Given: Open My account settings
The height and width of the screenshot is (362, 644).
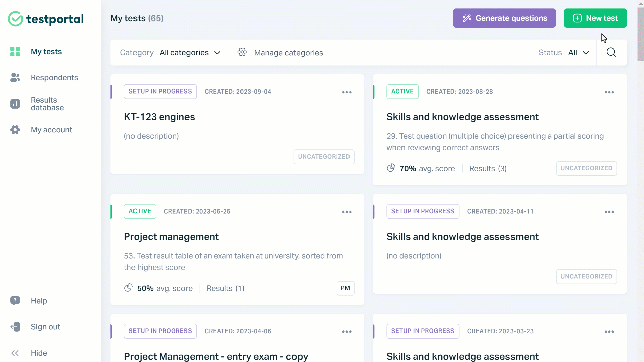Looking at the screenshot, I should coord(51,130).
